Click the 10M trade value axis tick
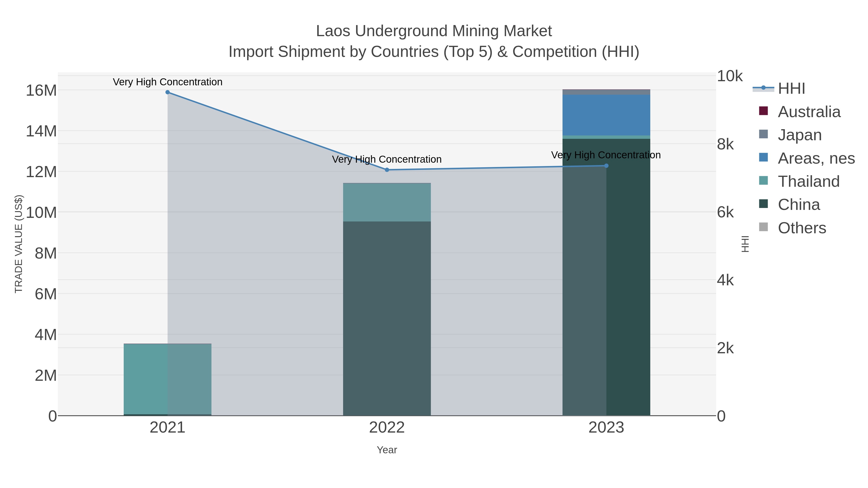 (41, 213)
